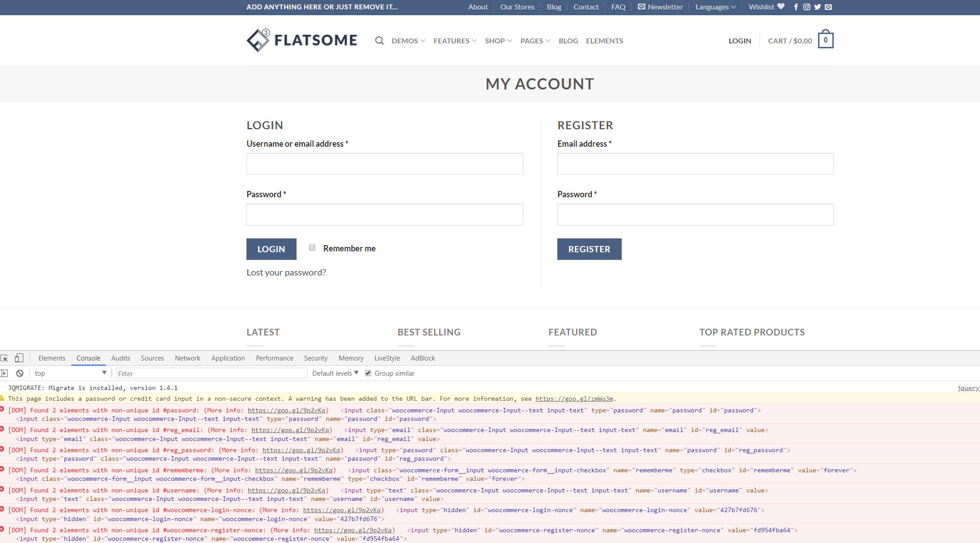This screenshot has height=543, width=980.
Task: Switch to the Network tab in DevTools
Action: click(x=187, y=358)
